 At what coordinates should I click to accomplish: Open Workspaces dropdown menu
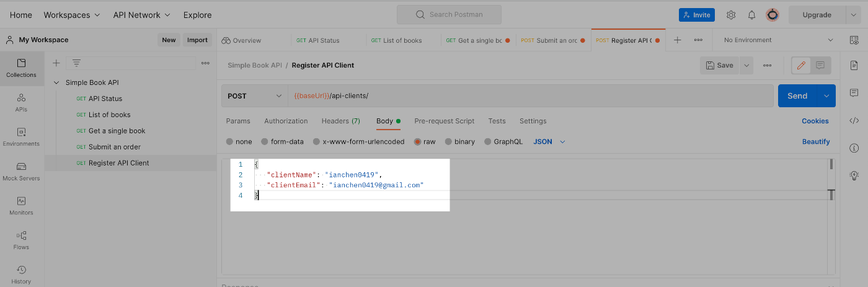point(71,15)
